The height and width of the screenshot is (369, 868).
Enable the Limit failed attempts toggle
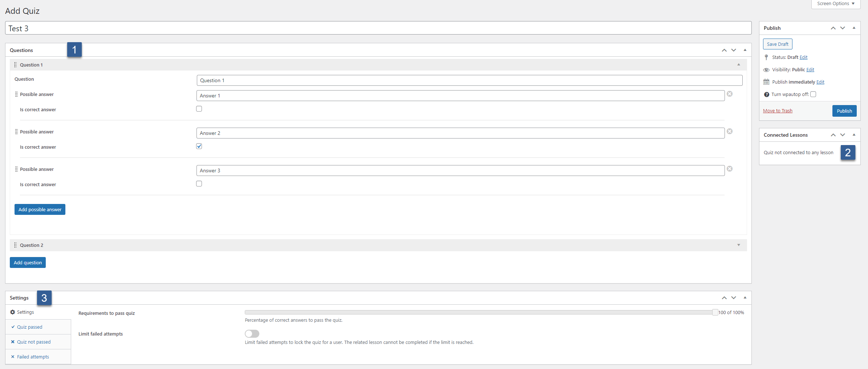coord(252,333)
